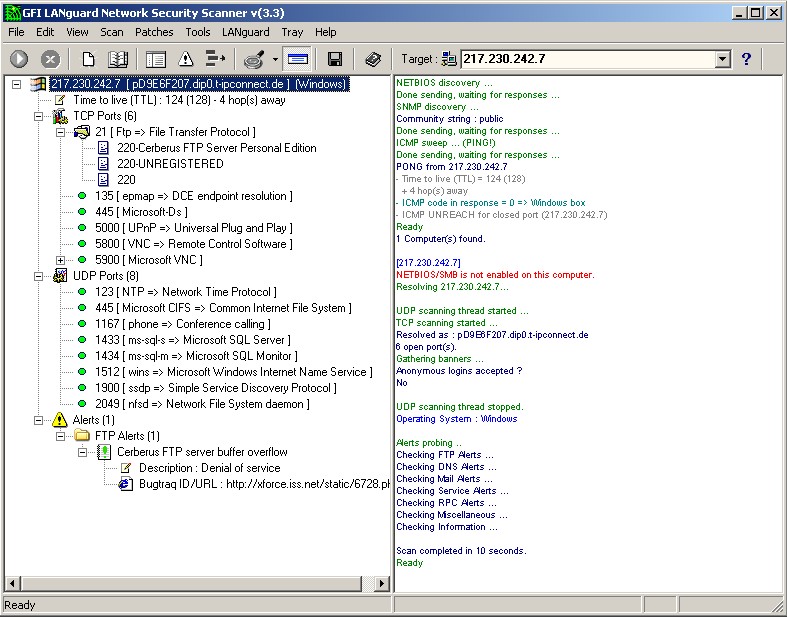This screenshot has width=787, height=617.
Task: Click the tree pane scroll left arrow
Action: [x=12, y=583]
